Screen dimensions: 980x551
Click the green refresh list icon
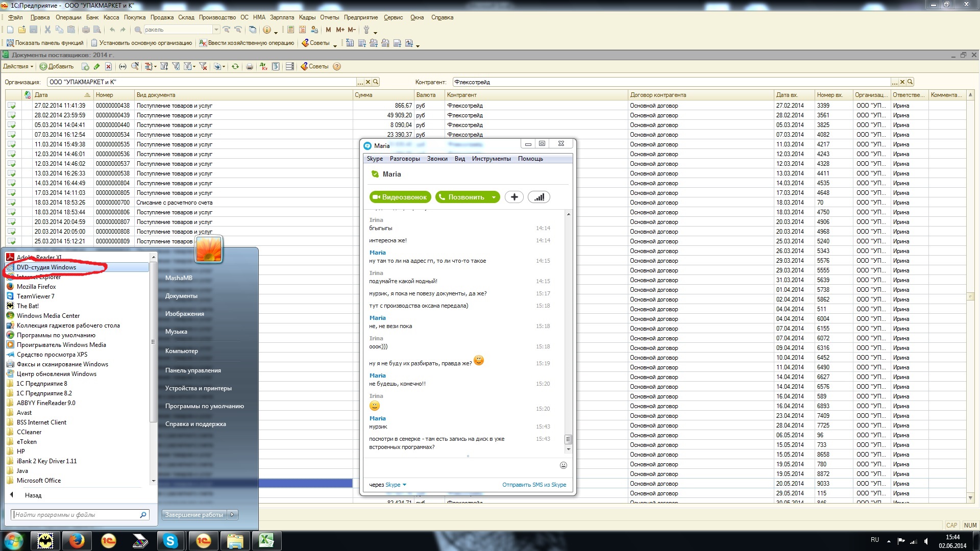coord(235,66)
